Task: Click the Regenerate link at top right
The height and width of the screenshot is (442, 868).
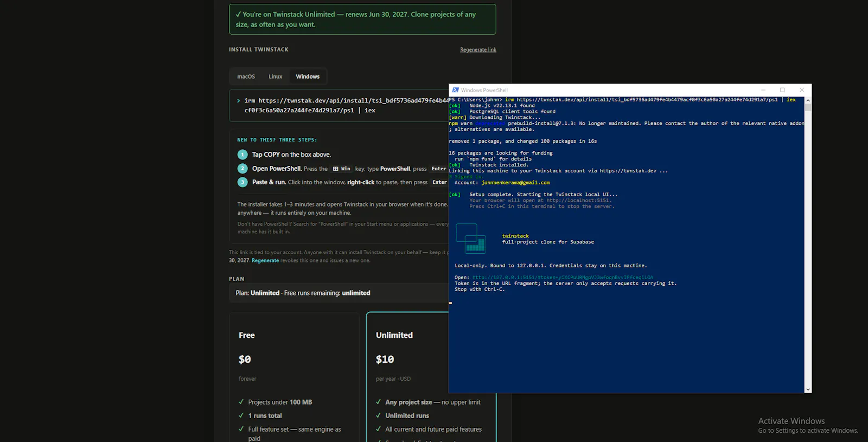Action: tap(478, 50)
